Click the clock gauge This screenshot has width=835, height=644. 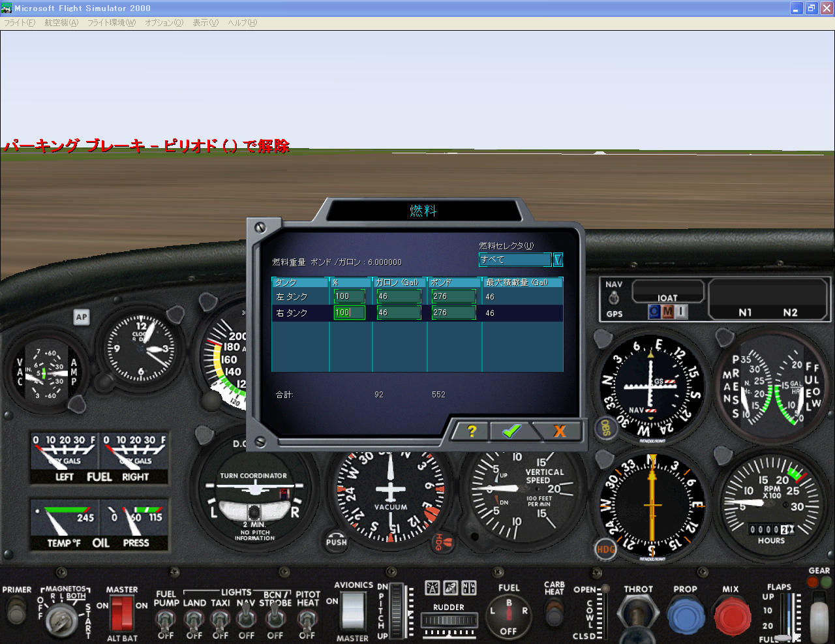142,350
